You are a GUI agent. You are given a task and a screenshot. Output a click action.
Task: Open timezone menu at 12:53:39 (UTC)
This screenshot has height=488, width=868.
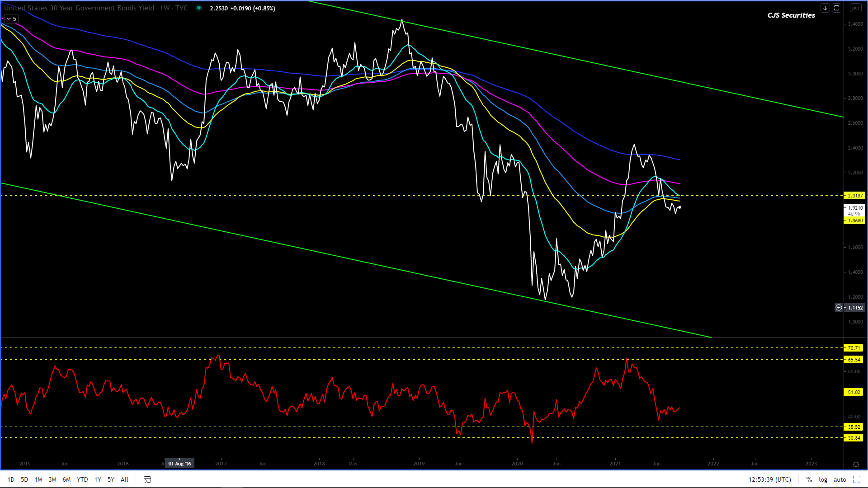click(769, 479)
